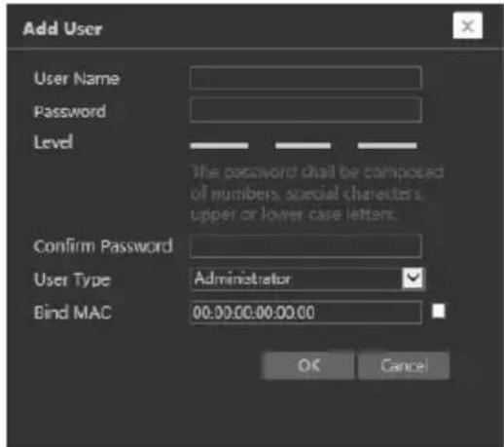Click the Add User title text
504x447 pixels.
tap(62, 28)
